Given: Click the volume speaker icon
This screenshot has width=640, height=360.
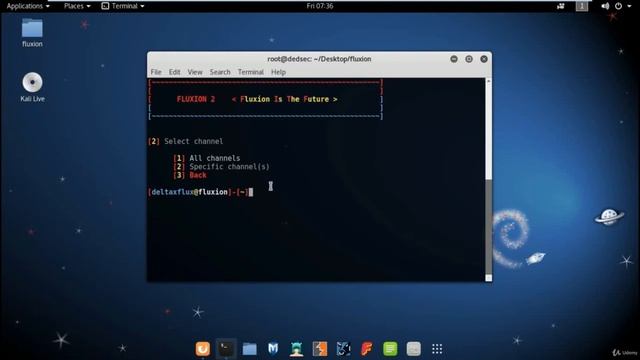Looking at the screenshot, I should (x=605, y=6).
